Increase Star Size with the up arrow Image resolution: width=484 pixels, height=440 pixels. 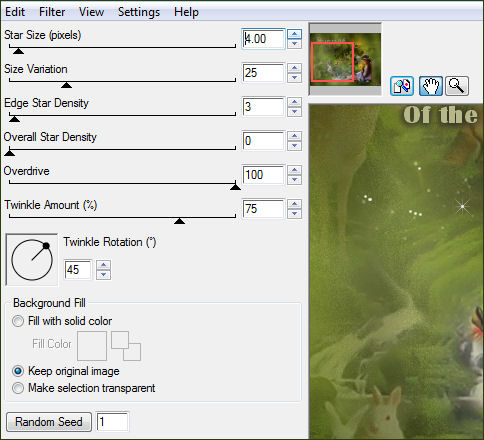[294, 34]
